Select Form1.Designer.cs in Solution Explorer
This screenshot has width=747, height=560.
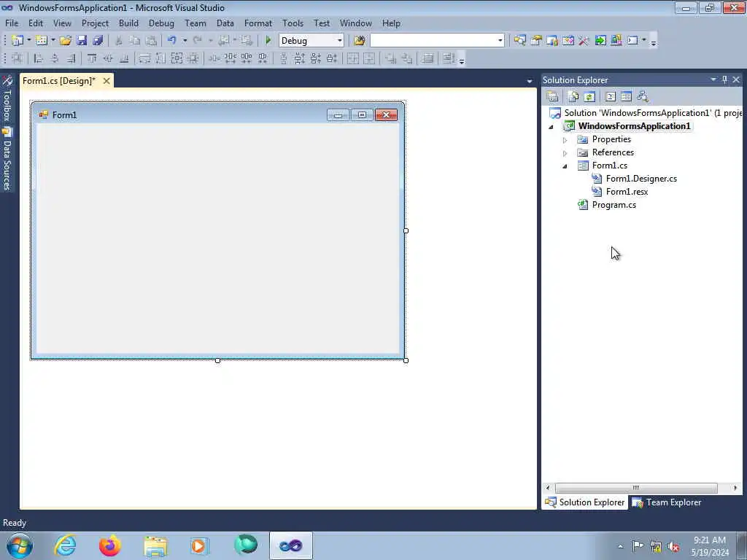pyautogui.click(x=641, y=179)
